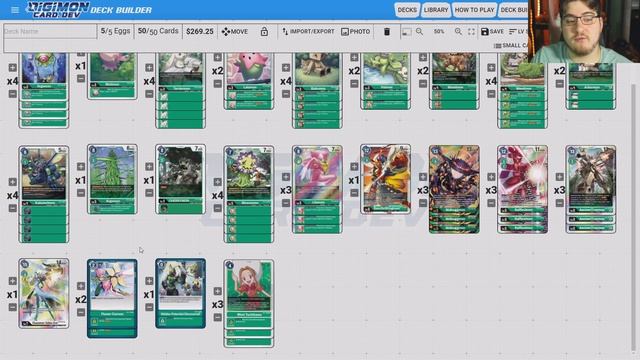
Task: Take a deck PHOTO
Action: tap(356, 31)
